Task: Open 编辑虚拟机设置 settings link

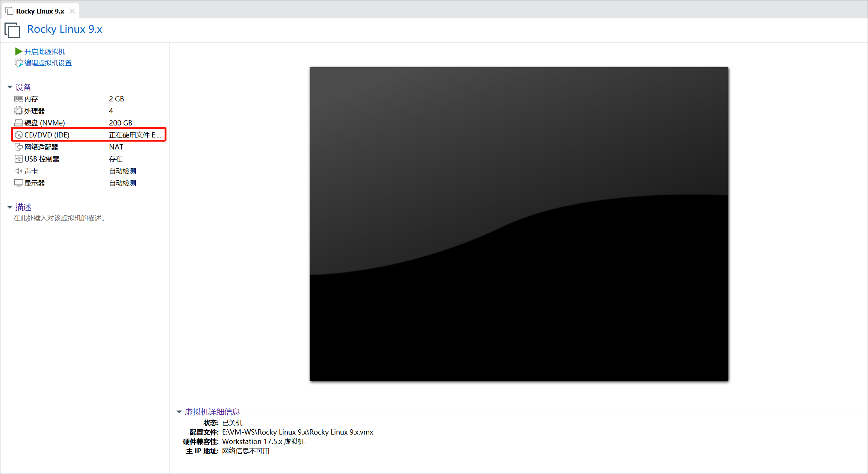Action: pyautogui.click(x=48, y=63)
